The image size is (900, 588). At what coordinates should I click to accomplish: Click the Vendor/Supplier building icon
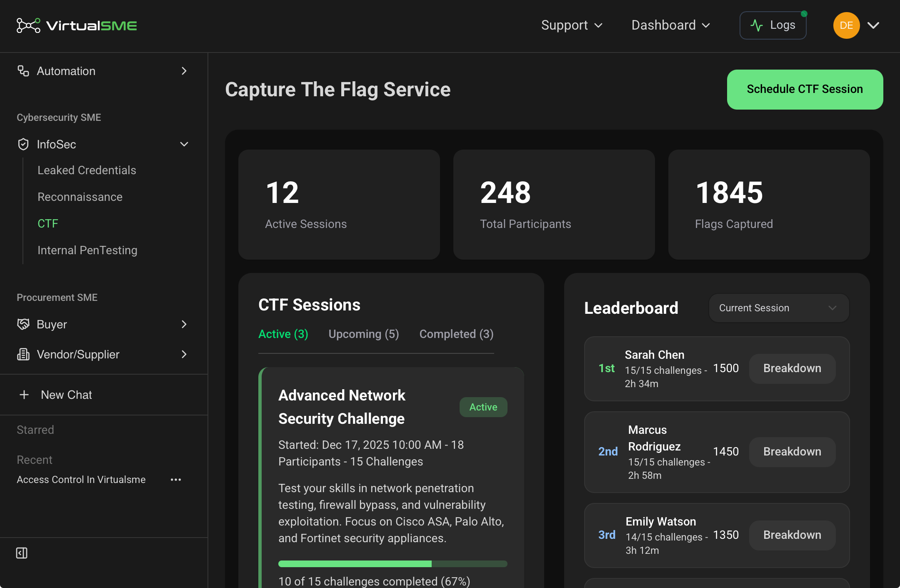pos(23,354)
